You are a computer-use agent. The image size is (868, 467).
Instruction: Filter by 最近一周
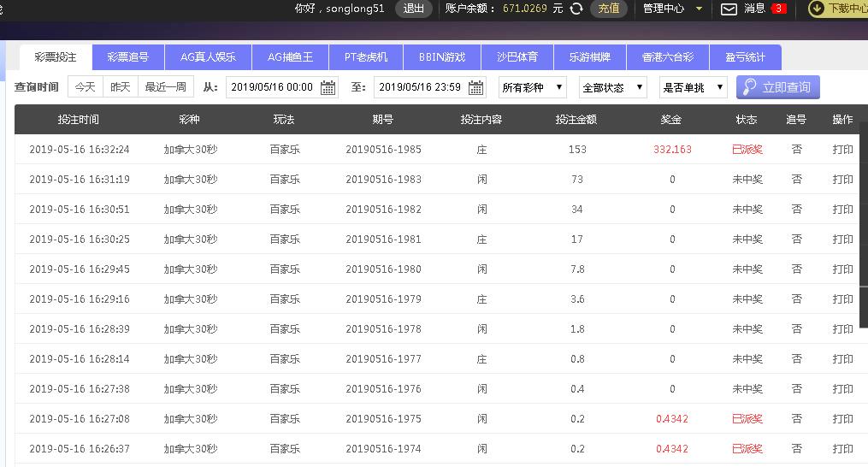coord(166,87)
